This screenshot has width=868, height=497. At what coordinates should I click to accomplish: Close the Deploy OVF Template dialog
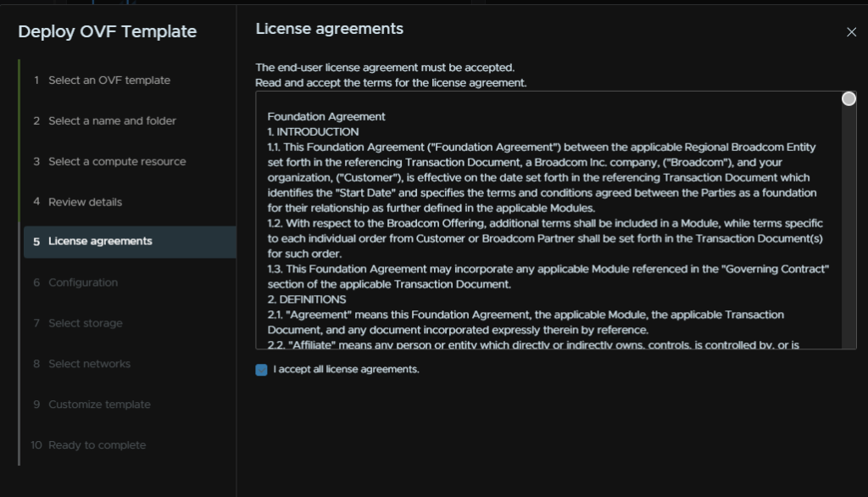851,32
